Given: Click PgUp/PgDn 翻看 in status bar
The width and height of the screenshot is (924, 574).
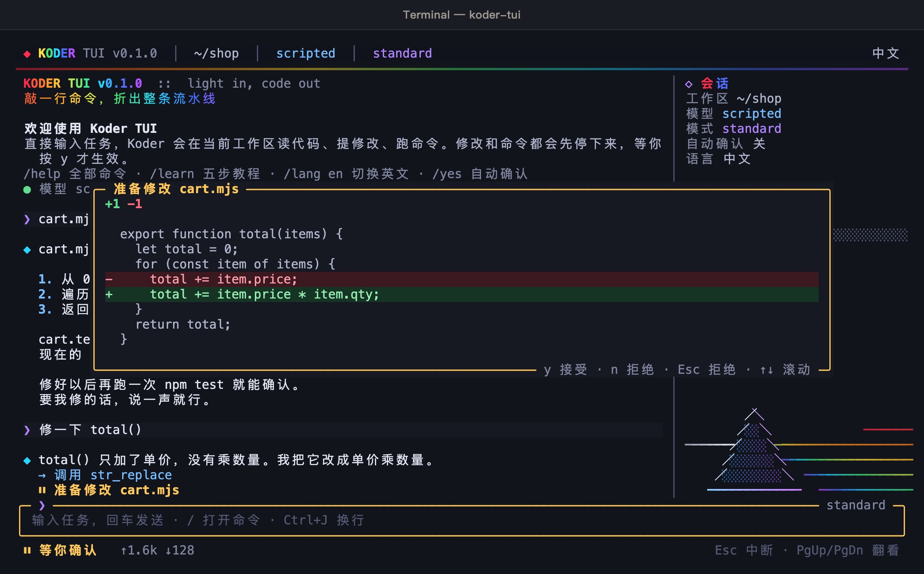Looking at the screenshot, I should 848,550.
